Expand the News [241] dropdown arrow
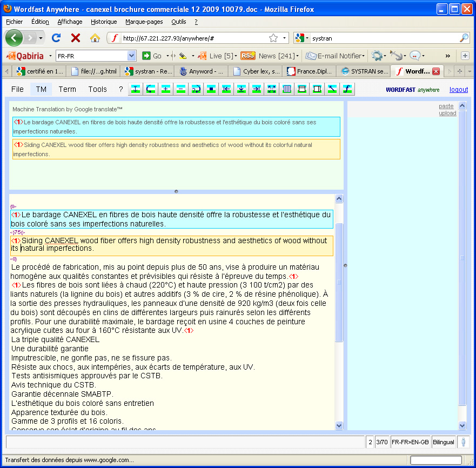 point(297,56)
